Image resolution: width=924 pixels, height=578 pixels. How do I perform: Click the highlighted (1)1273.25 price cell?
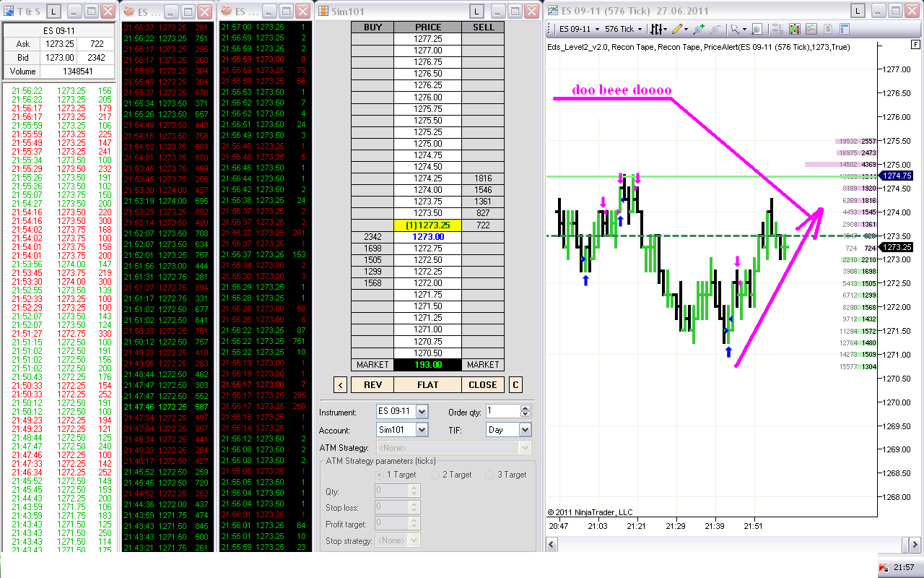click(x=428, y=225)
